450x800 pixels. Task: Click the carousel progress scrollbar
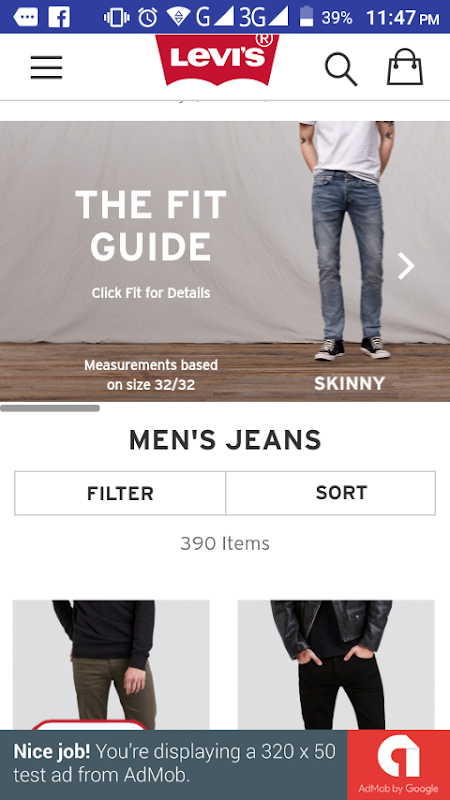coord(50,408)
